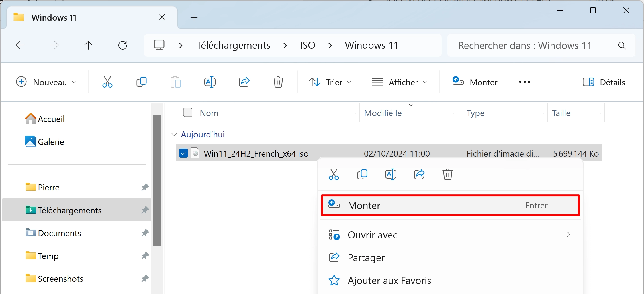This screenshot has height=294, width=644.
Task: Click pin icon next to Screenshots
Action: pos(145,279)
